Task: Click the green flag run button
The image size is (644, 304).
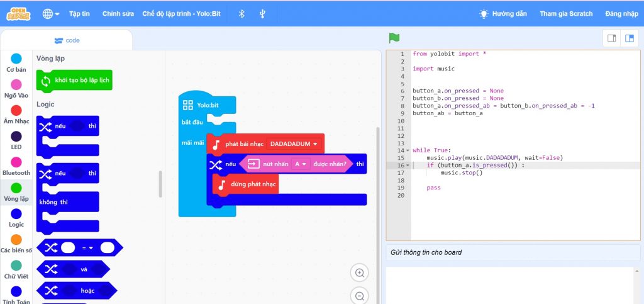Action: [394, 38]
